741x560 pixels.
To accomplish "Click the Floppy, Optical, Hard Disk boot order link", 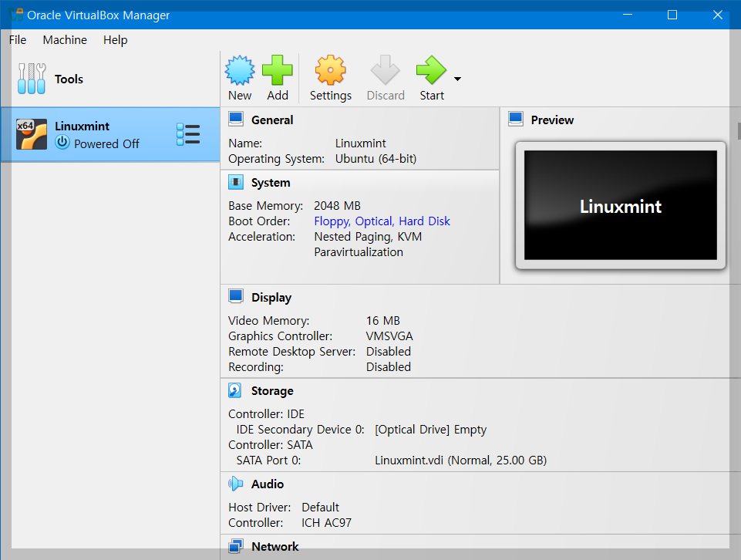I will pyautogui.click(x=382, y=221).
